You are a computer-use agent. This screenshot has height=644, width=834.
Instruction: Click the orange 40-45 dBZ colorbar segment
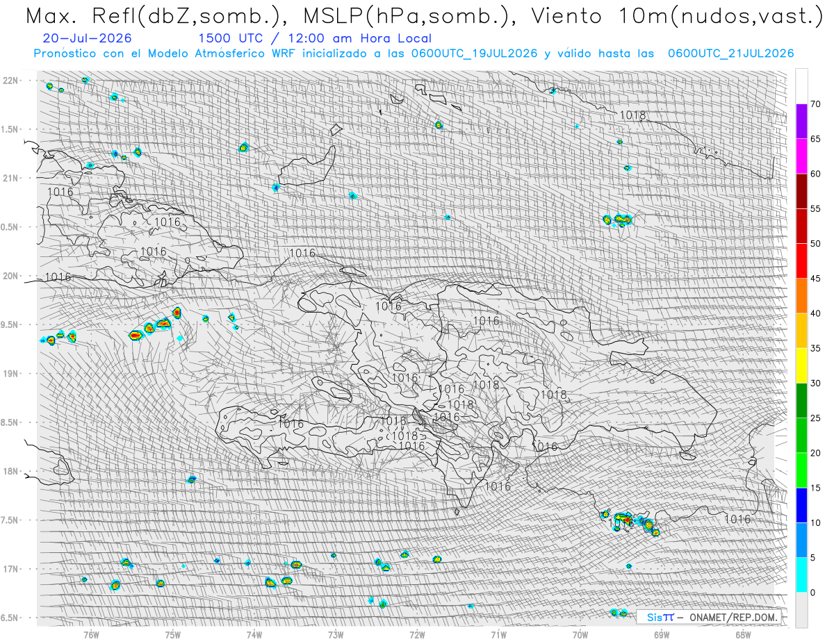802,296
